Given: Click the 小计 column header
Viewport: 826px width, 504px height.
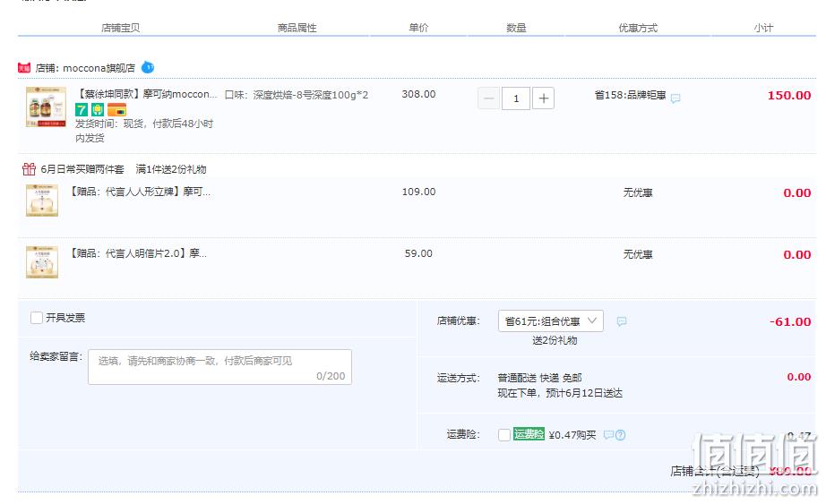Looking at the screenshot, I should coord(763,28).
